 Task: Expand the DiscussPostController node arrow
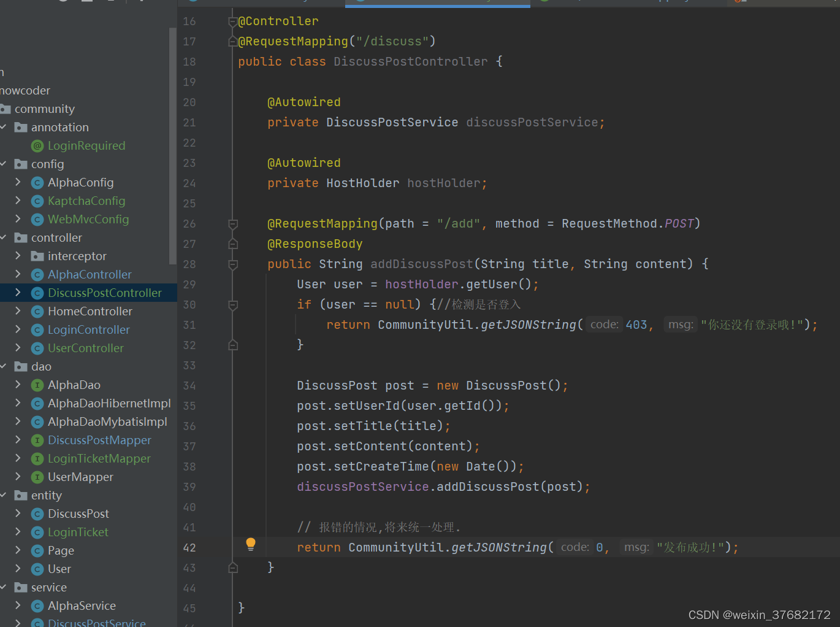(x=18, y=293)
